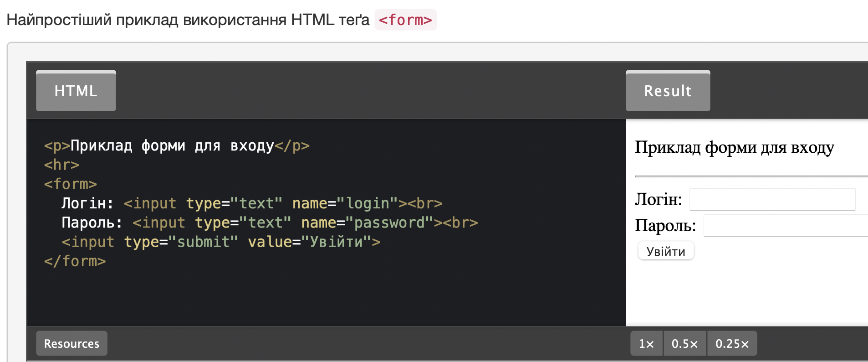Focus the Пароль text input field
This screenshot has width=868, height=362.
[785, 226]
